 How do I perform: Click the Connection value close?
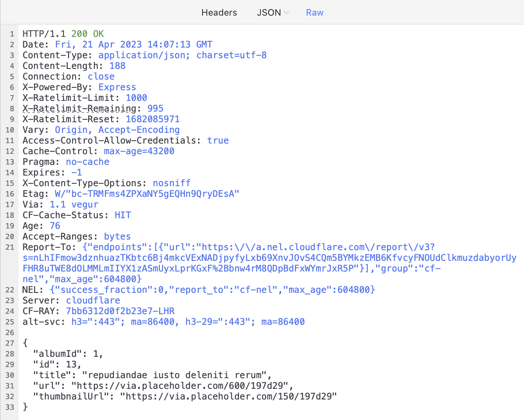coord(101,76)
